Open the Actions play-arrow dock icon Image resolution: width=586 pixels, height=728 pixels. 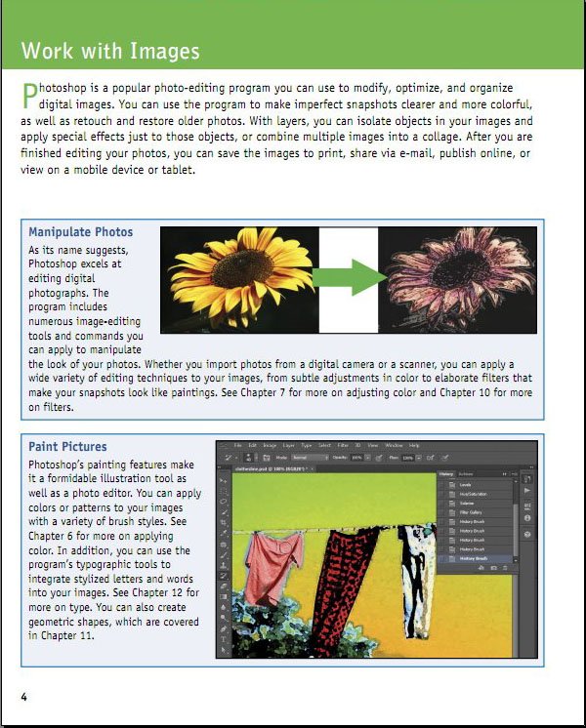527,490
